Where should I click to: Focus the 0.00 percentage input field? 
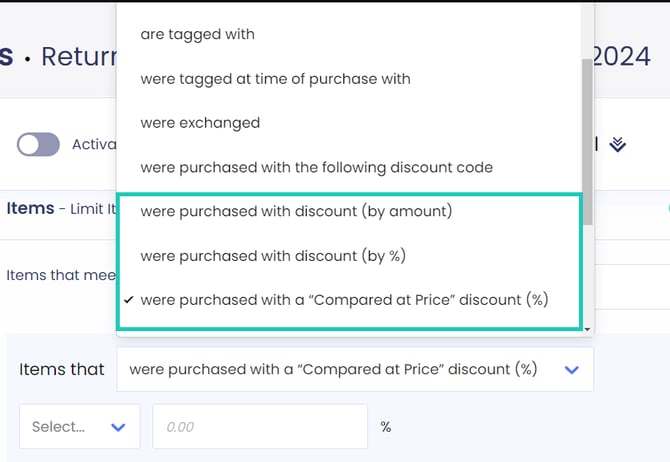coord(260,426)
